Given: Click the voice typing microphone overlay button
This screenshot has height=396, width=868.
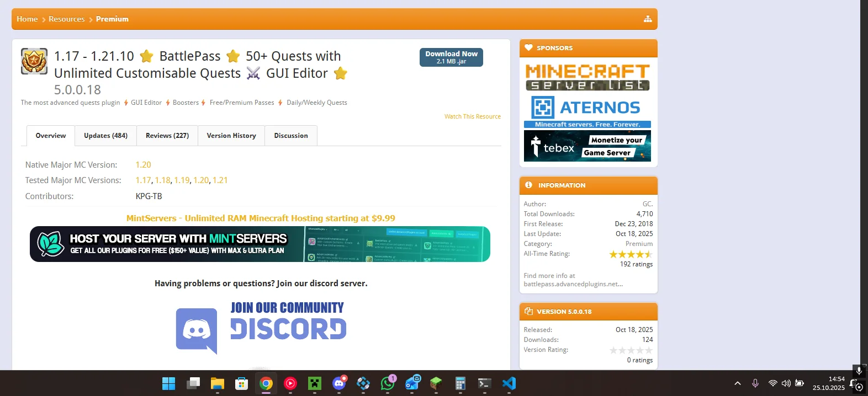Looking at the screenshot, I should 859,371.
